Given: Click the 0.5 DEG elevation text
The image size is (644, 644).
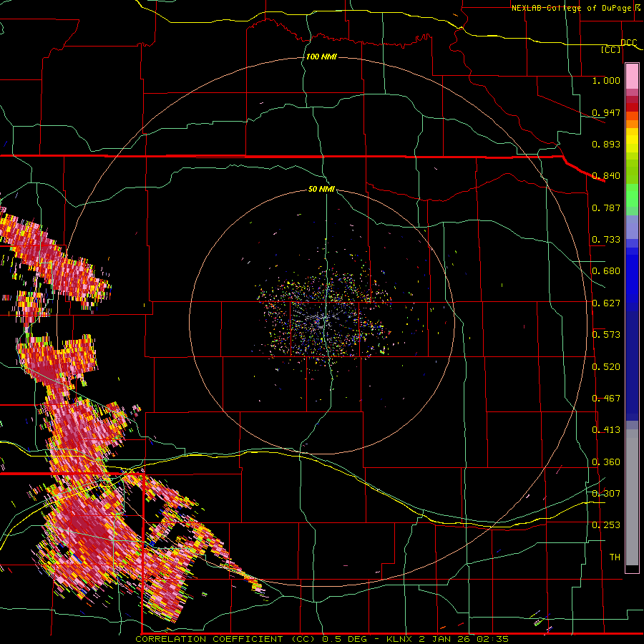Looking at the screenshot, I should click(x=345, y=639).
